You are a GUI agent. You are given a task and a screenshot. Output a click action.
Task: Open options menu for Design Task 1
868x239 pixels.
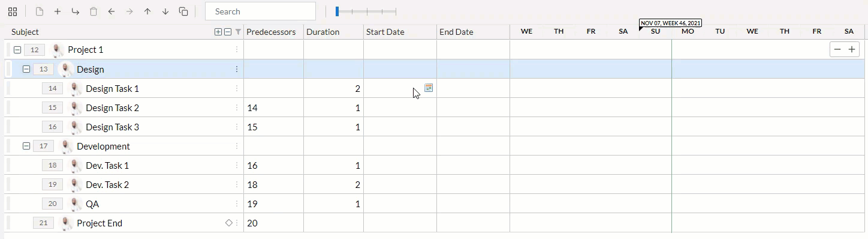[x=237, y=88]
